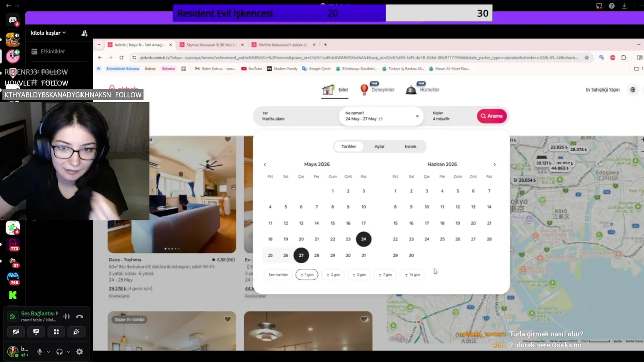Select the ± 7 gün flexibility option
Image resolution: width=644 pixels, height=362 pixels.
point(385,275)
